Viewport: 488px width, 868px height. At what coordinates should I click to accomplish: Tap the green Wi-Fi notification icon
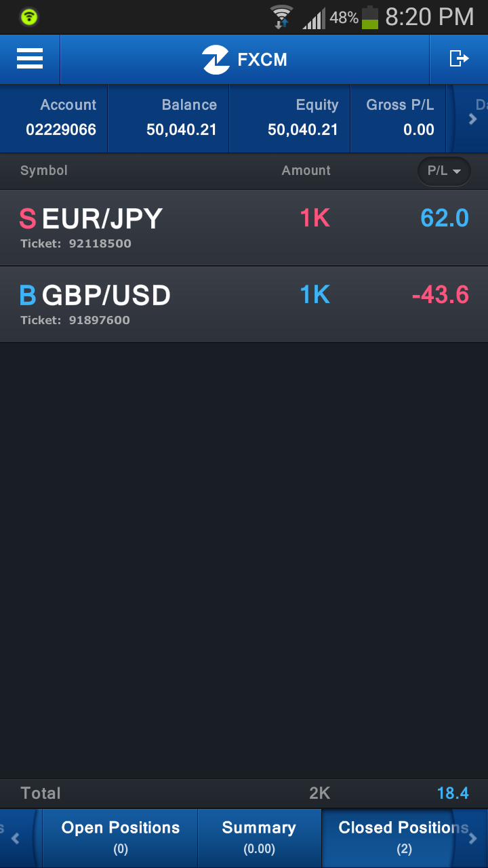coord(29,17)
